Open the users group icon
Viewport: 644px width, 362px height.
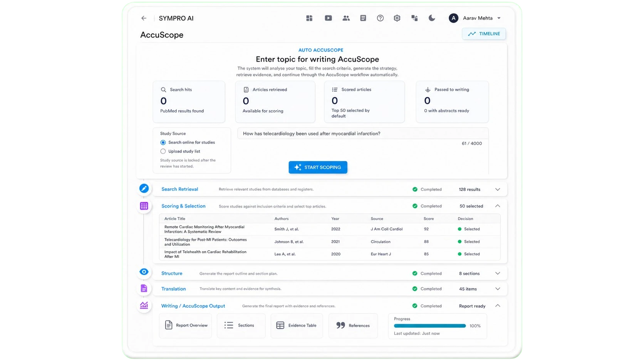point(346,18)
